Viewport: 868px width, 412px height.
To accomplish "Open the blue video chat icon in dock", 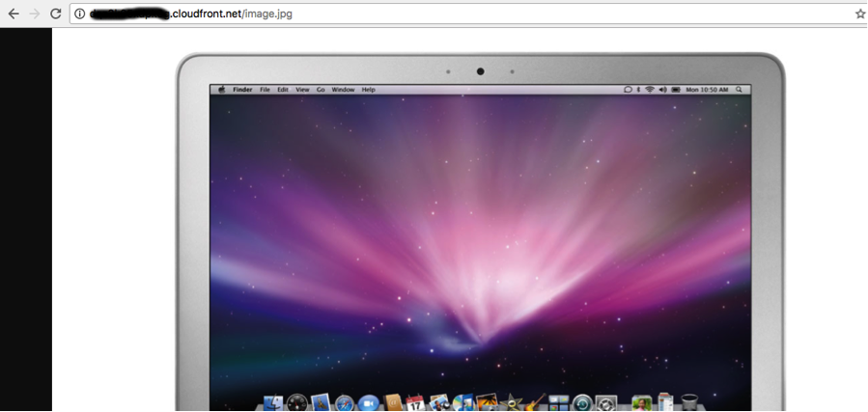I will click(x=368, y=403).
